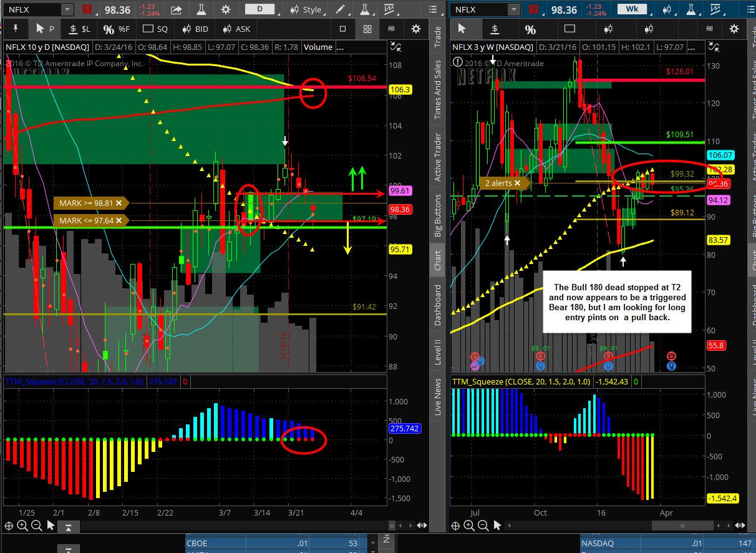756x553 pixels.
Task: Open drawing settings gear in right chart toolbar
Action: click(734, 29)
